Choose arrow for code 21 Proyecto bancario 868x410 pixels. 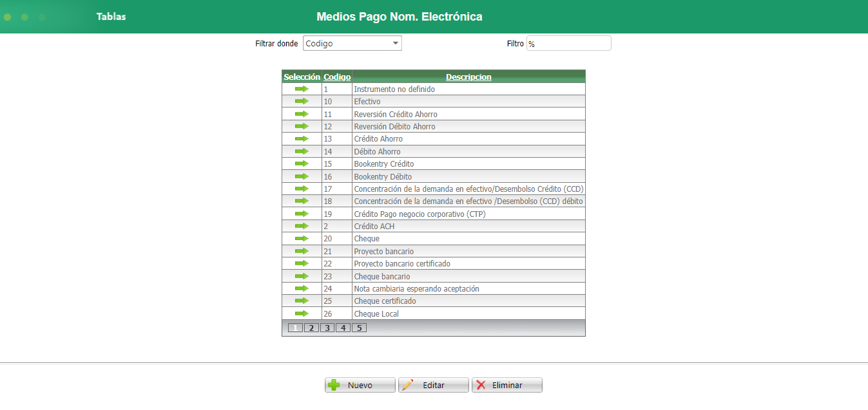(302, 251)
